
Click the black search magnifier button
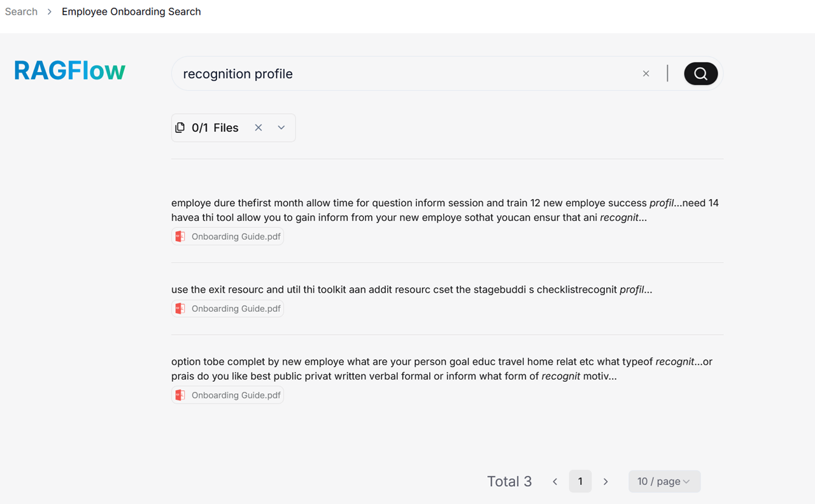click(x=700, y=74)
